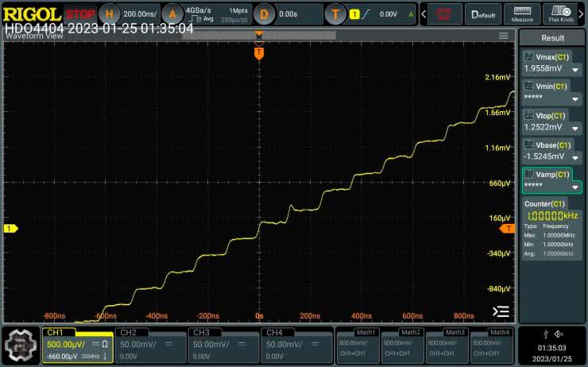Click the muted sound icon
This screenshot has width=588, height=367.
pyautogui.click(x=559, y=333)
